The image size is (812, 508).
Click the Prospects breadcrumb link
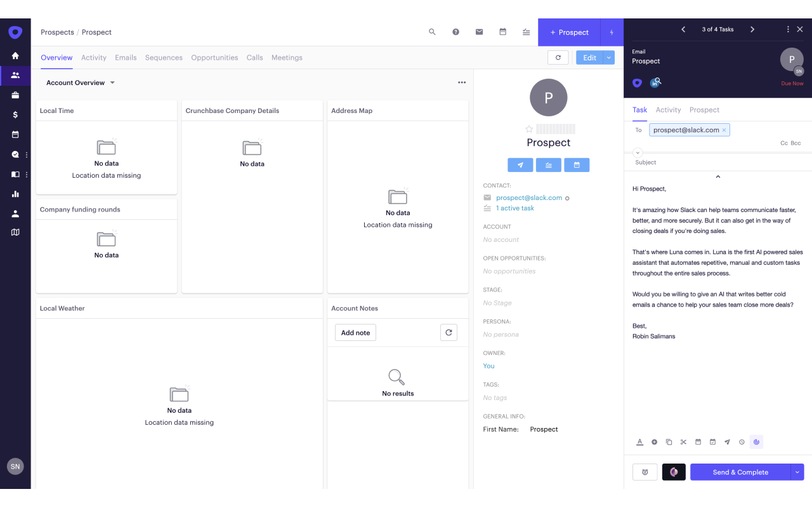click(57, 32)
